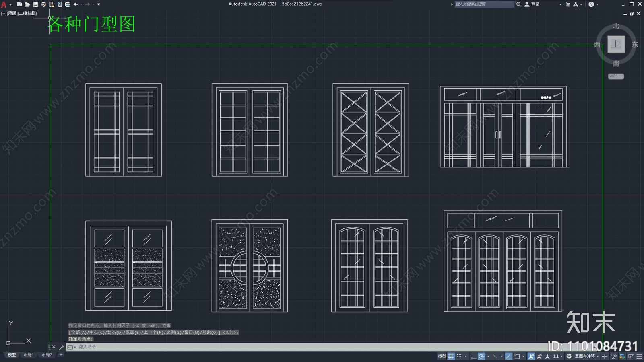Viewport: 644px width, 362px height.
Task: Redo the action with the right arrow
Action: pyautogui.click(x=88, y=4)
